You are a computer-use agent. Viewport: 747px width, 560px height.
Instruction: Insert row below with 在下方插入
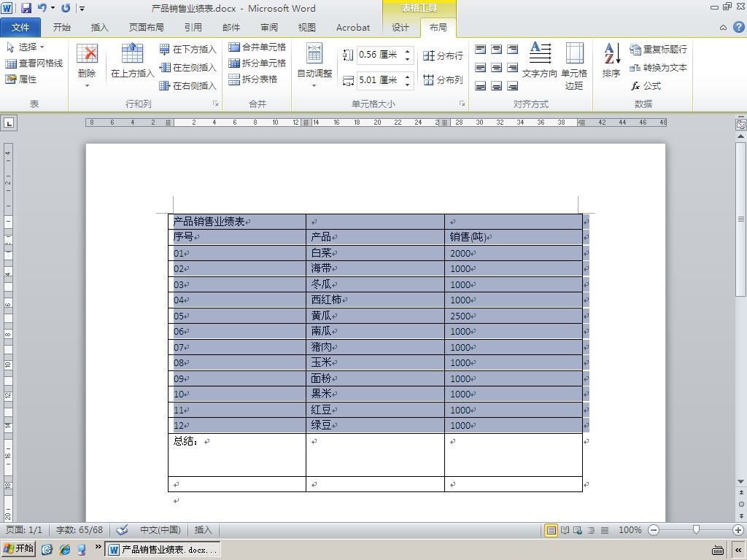click(x=187, y=49)
